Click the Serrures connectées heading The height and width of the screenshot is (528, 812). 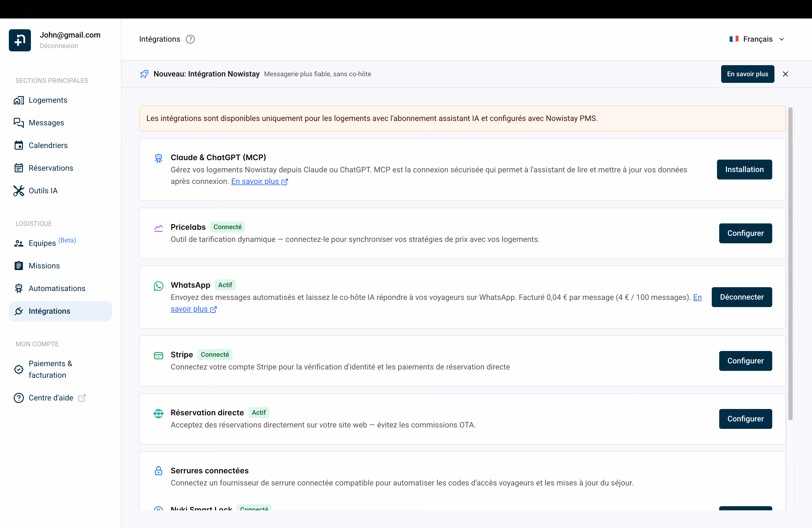click(x=209, y=471)
